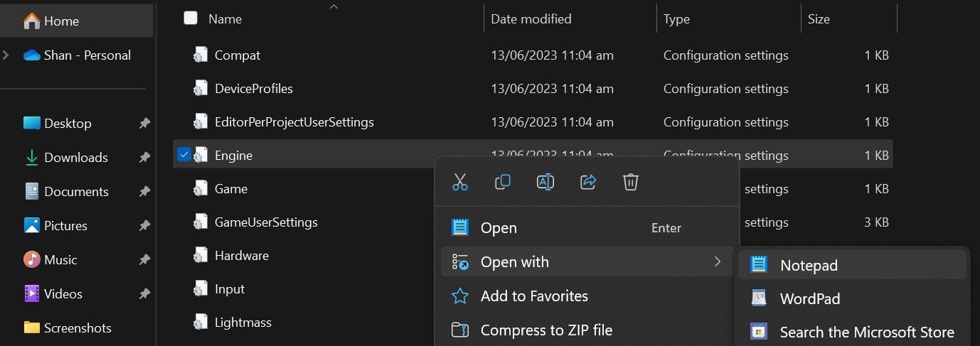Screen dimensions: 980x346
Task: Click the Delete trash icon
Action: 631,183
